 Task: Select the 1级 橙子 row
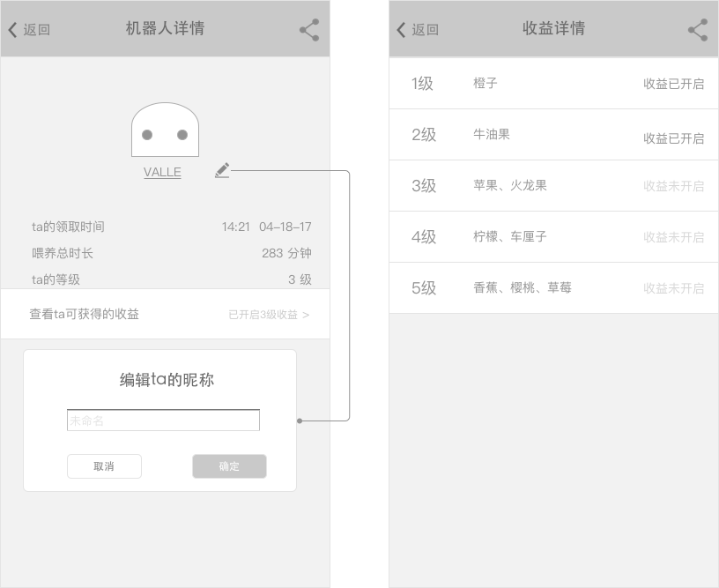[x=553, y=84]
